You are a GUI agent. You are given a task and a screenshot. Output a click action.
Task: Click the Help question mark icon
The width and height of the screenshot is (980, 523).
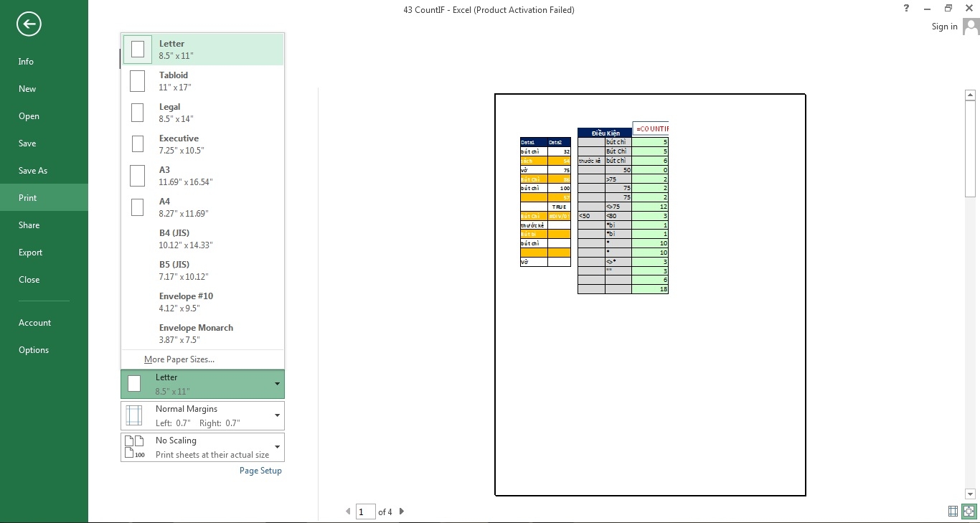907,9
